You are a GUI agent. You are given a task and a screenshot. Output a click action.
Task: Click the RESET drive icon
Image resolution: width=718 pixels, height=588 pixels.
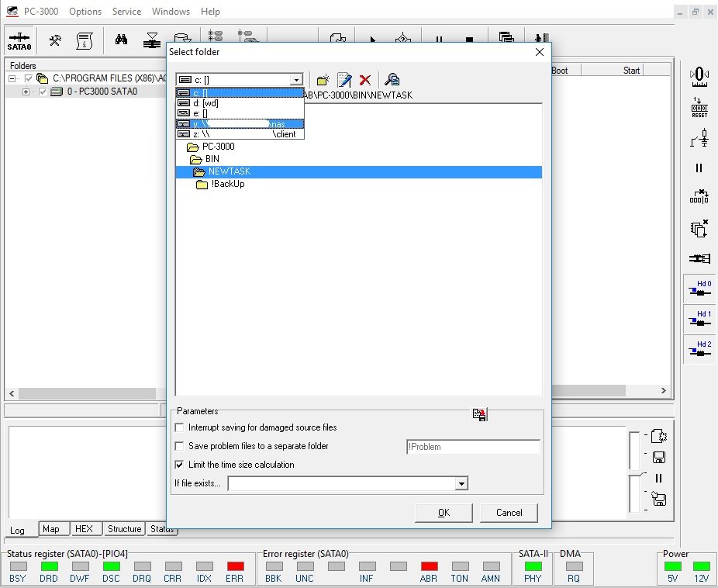[699, 108]
